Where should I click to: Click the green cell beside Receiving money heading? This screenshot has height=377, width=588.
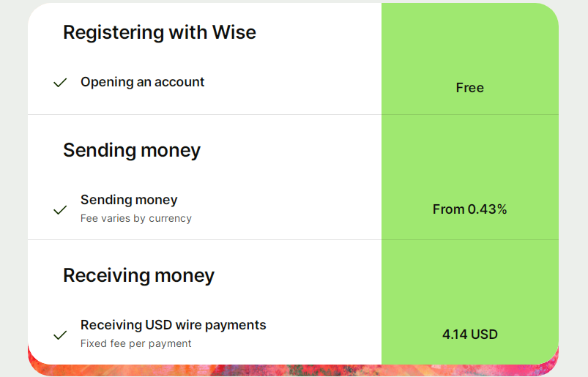469,276
